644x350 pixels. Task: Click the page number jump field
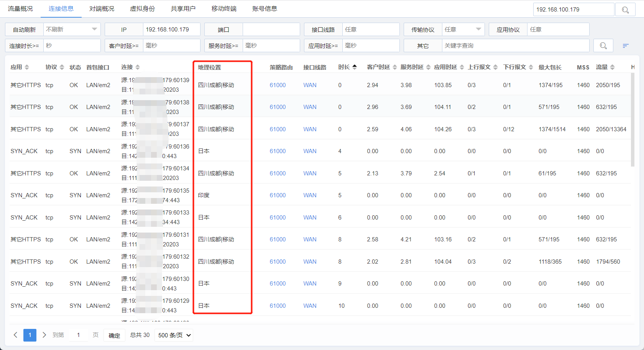click(78, 335)
